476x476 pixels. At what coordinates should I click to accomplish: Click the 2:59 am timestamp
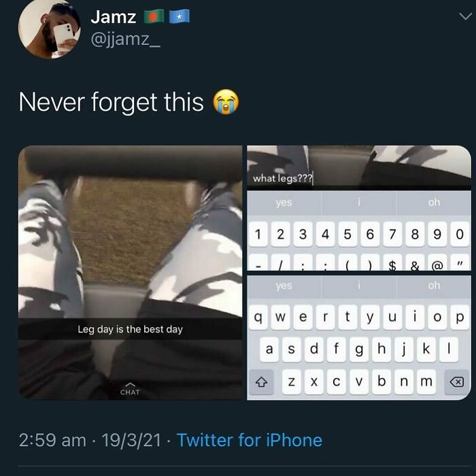point(52,440)
